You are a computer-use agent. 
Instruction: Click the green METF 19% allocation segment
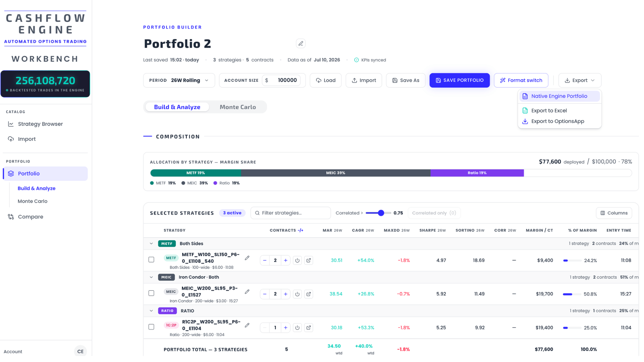click(x=196, y=173)
